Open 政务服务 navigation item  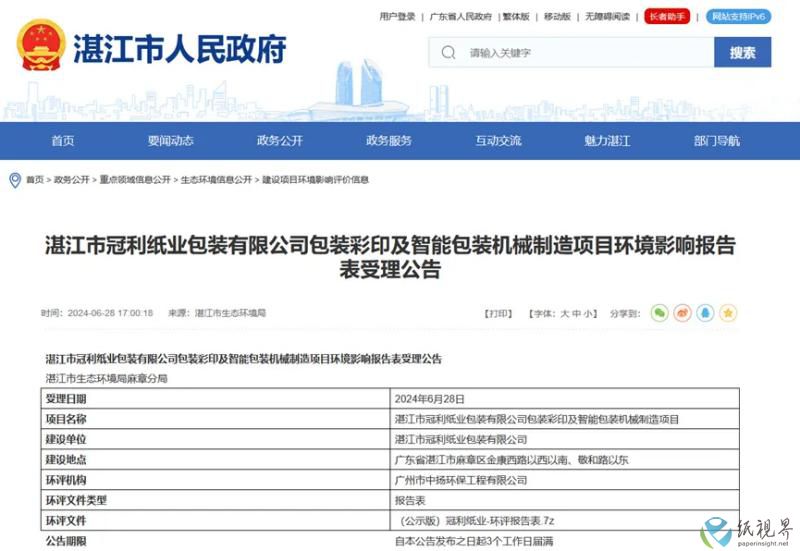[x=389, y=141]
